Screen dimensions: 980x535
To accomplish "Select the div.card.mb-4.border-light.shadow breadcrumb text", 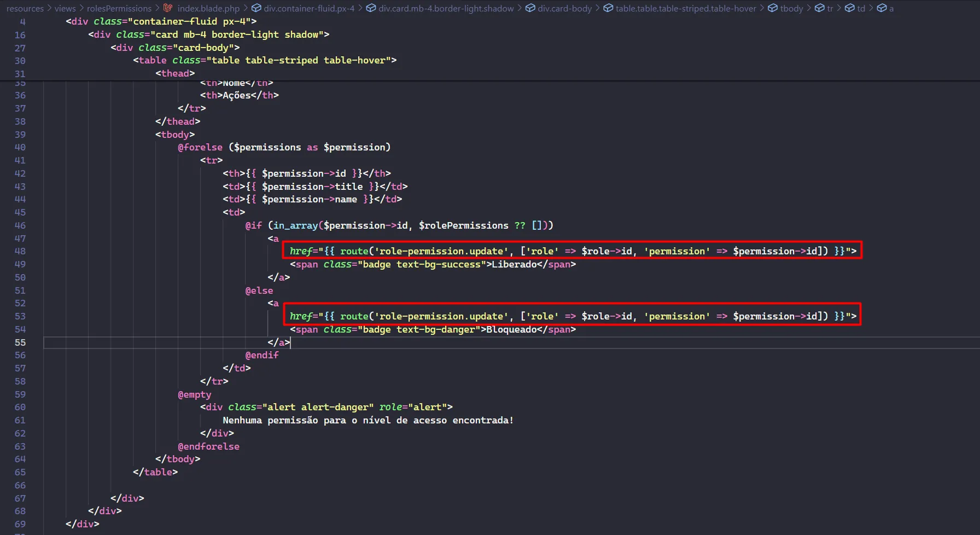I will click(x=446, y=8).
